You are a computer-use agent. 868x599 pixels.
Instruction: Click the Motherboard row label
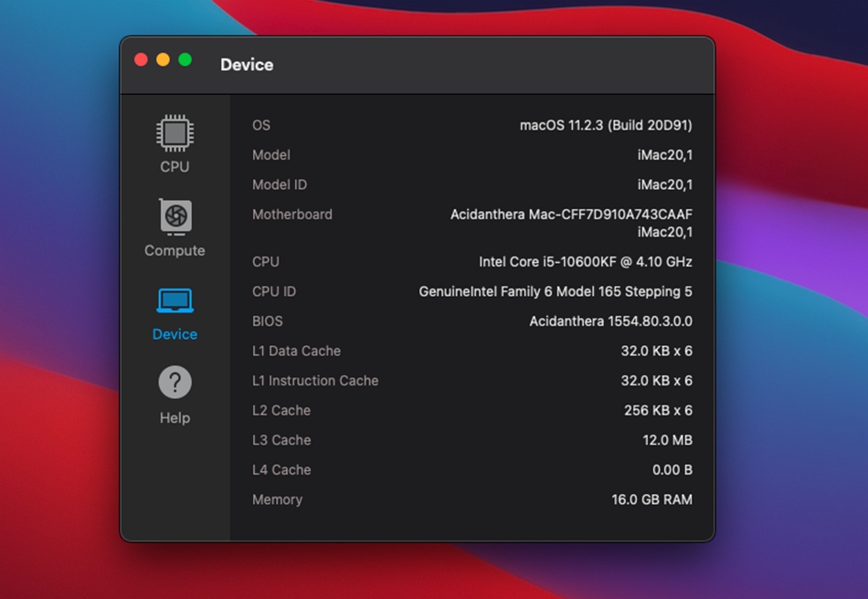pyautogui.click(x=292, y=215)
